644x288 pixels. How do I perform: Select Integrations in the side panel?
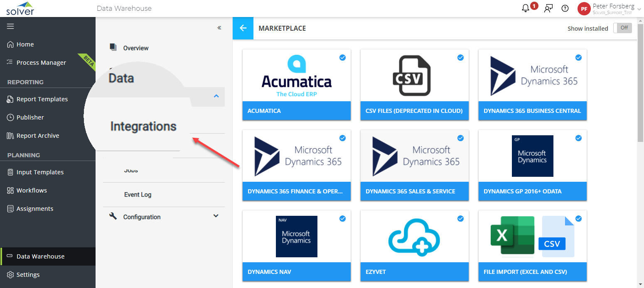pyautogui.click(x=143, y=126)
